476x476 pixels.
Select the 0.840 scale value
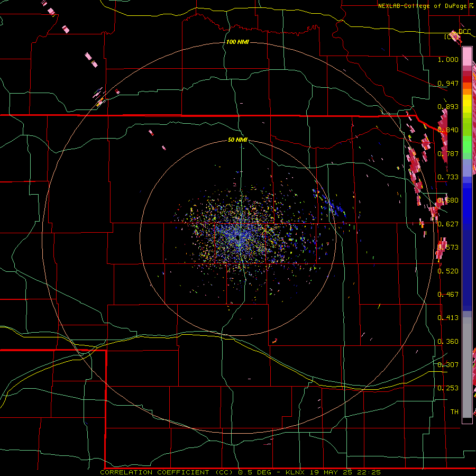(x=448, y=130)
